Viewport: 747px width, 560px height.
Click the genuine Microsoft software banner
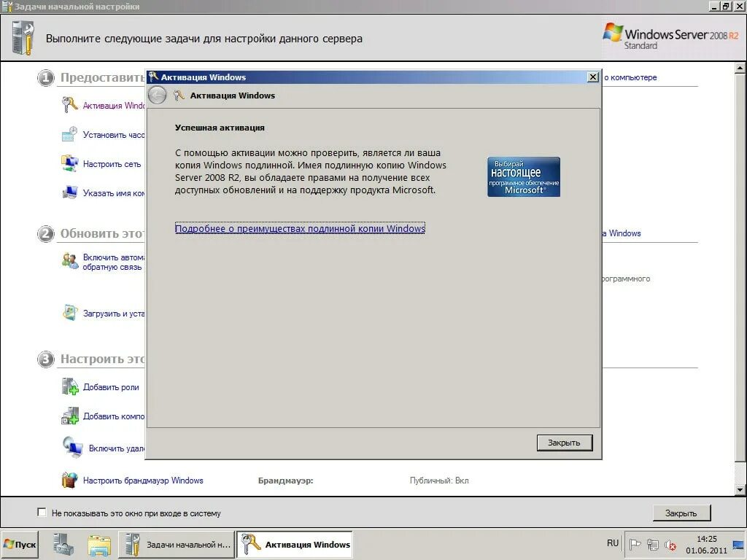tap(524, 176)
